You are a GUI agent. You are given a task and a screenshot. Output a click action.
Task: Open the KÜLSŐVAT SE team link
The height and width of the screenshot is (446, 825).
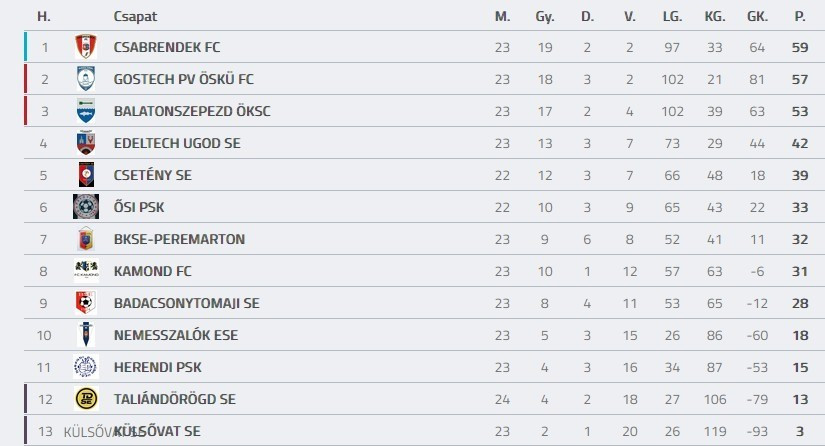157,431
